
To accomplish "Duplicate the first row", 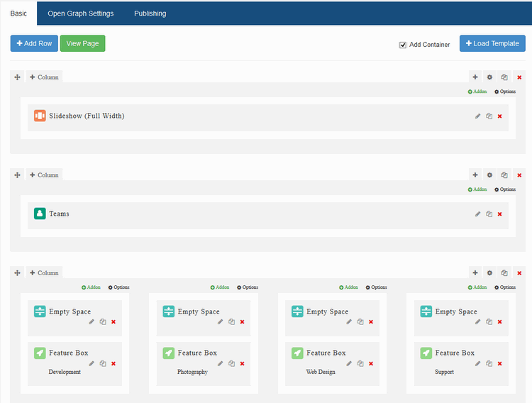I will point(504,77).
